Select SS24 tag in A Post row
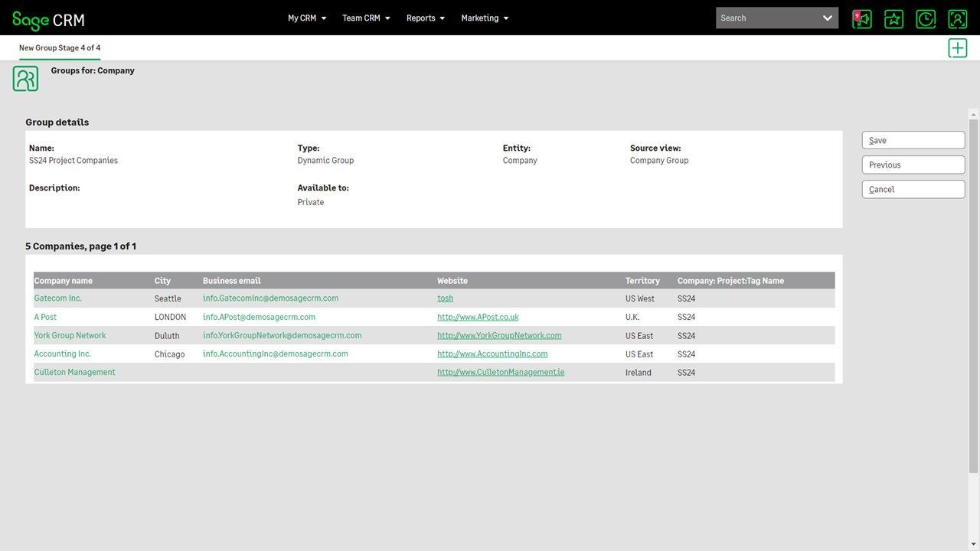Viewport: 980px width, 551px height. (x=686, y=317)
